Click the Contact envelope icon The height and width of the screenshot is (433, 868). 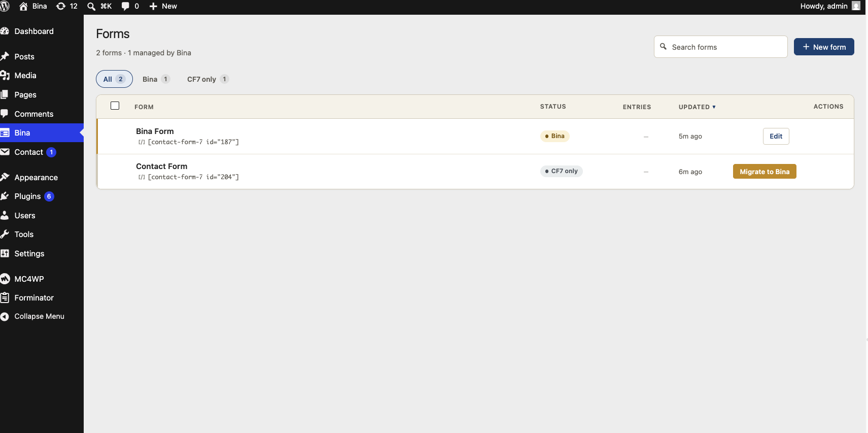point(5,152)
